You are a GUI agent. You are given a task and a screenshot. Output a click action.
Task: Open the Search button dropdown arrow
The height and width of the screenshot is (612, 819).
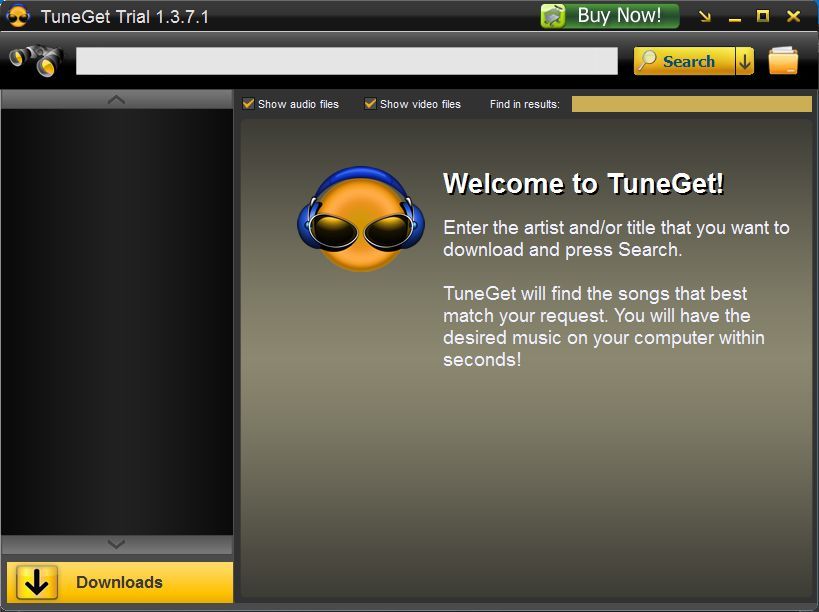click(745, 61)
